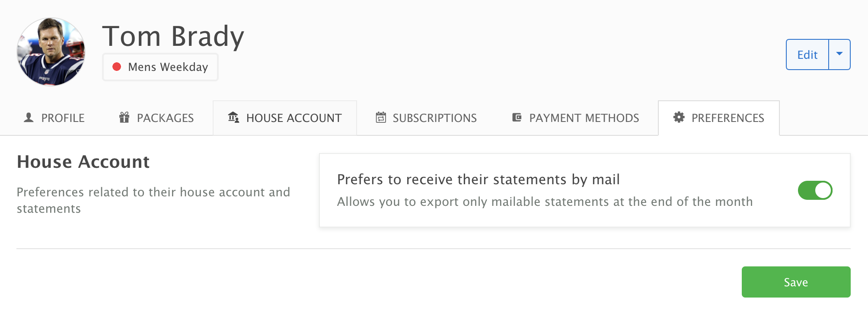Viewport: 868px width, 333px height.
Task: Save the preferences with the Save button
Action: pos(796,282)
